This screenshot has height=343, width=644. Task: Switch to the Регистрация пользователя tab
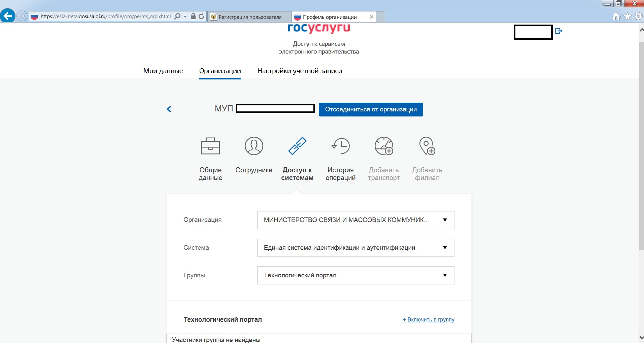[x=249, y=17]
